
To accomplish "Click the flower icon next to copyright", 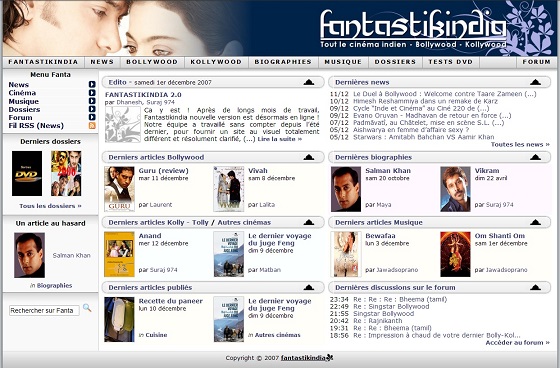I will click(329, 357).
